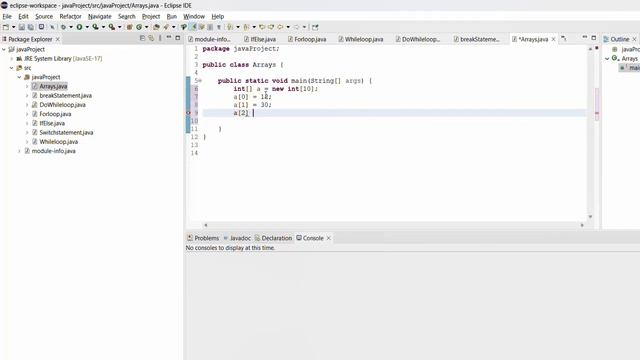This screenshot has height=360, width=640.
Task: Click the New file toolbar icon
Action: coord(6,27)
